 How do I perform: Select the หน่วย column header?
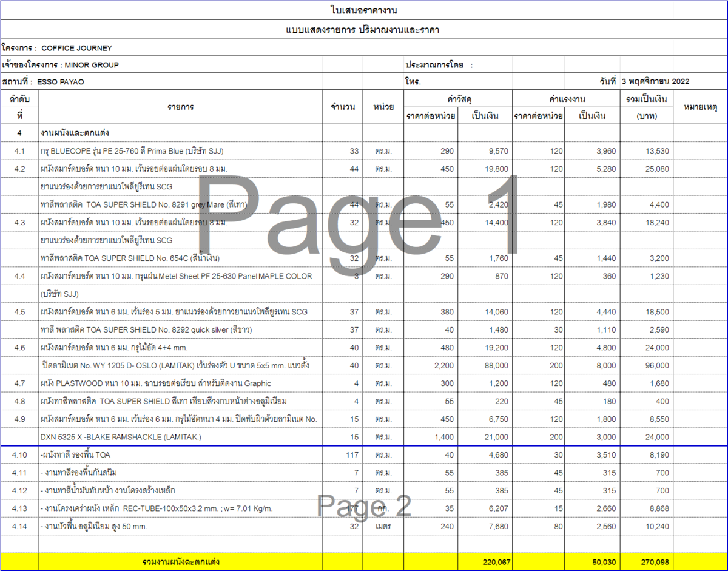(383, 107)
